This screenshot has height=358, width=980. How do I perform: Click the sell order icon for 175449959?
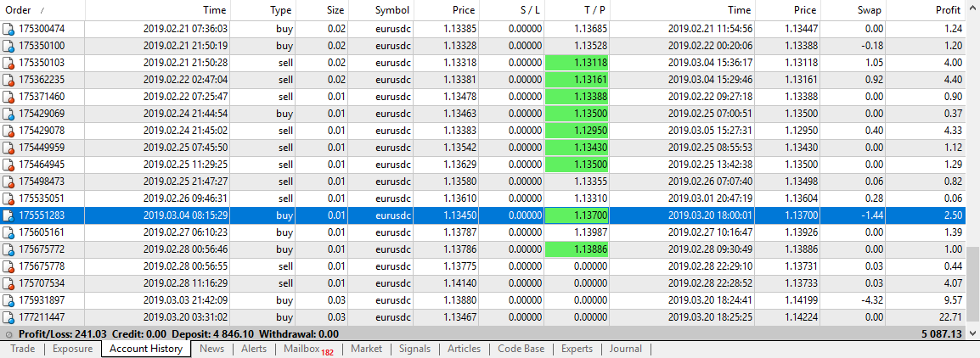click(x=8, y=147)
